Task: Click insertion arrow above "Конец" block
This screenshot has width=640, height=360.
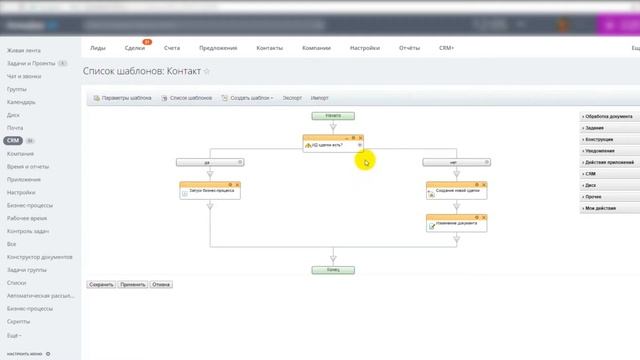Action: click(333, 258)
